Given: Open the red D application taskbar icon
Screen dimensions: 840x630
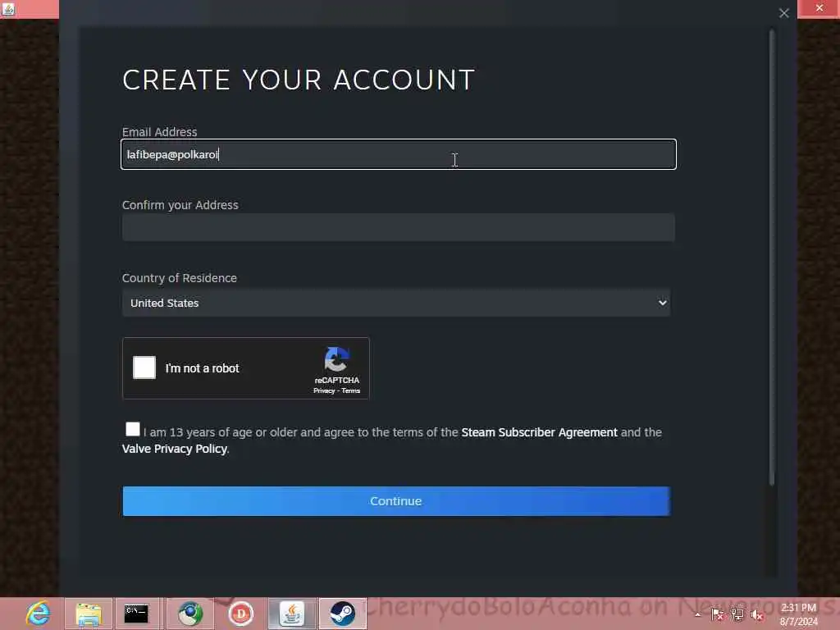Looking at the screenshot, I should click(240, 614).
